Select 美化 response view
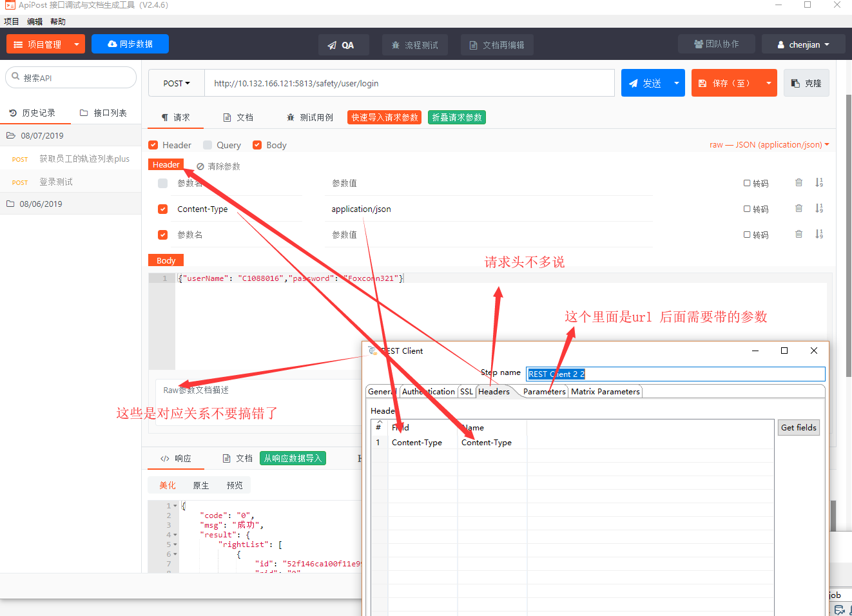 [x=168, y=485]
